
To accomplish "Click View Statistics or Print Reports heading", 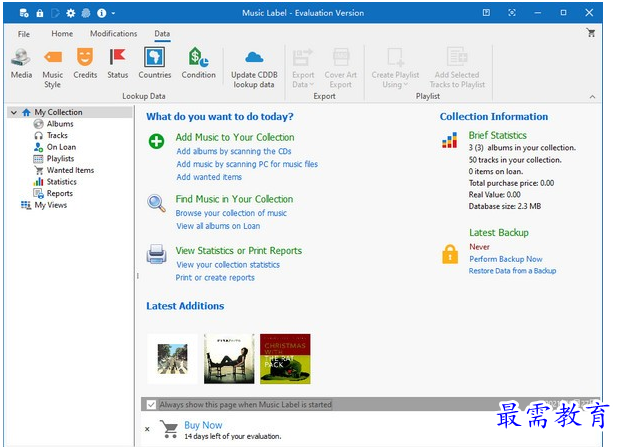I will click(x=238, y=250).
